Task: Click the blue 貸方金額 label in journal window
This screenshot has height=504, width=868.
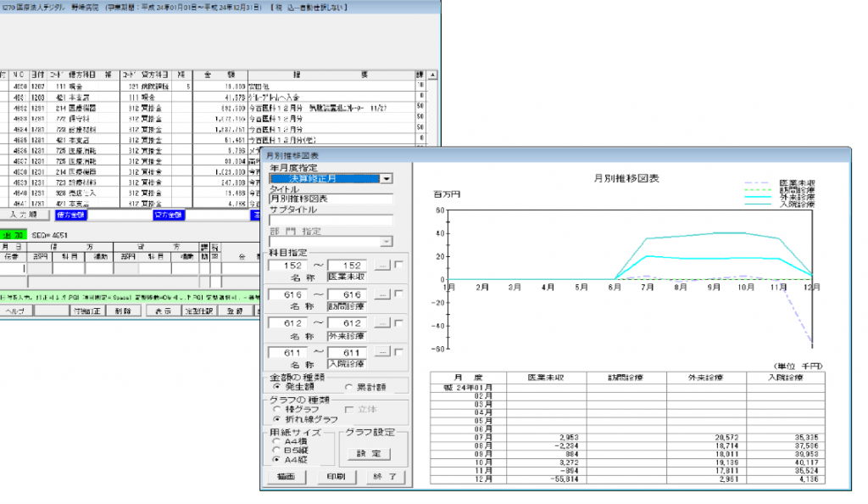Action: [169, 215]
